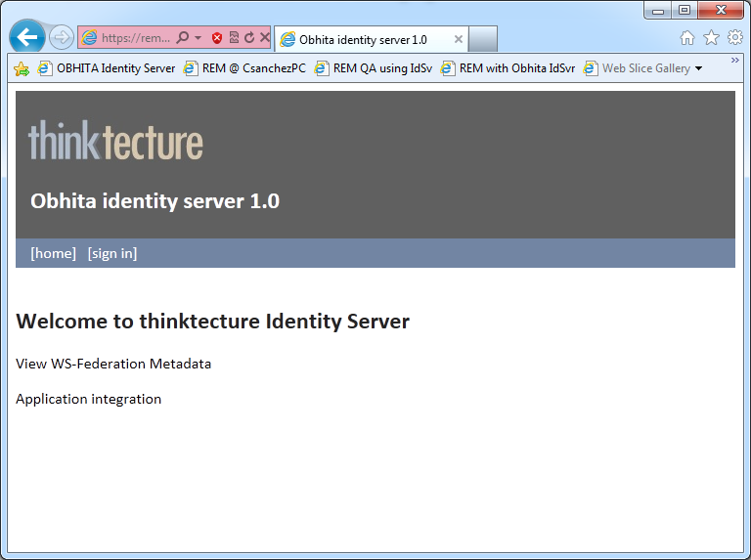Click Add to Favorites bar star icon

tap(22, 69)
